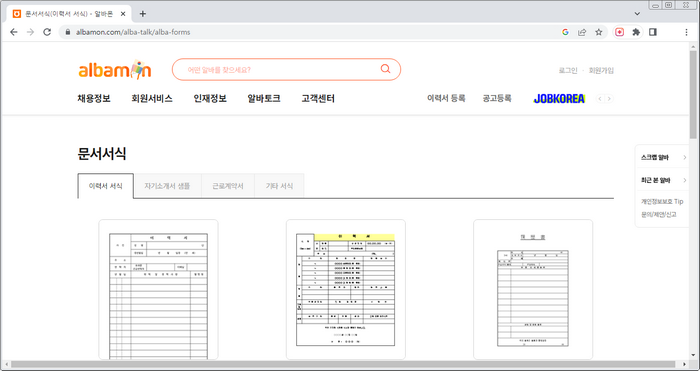
Task: Click the 회원가입 link
Action: [601, 71]
